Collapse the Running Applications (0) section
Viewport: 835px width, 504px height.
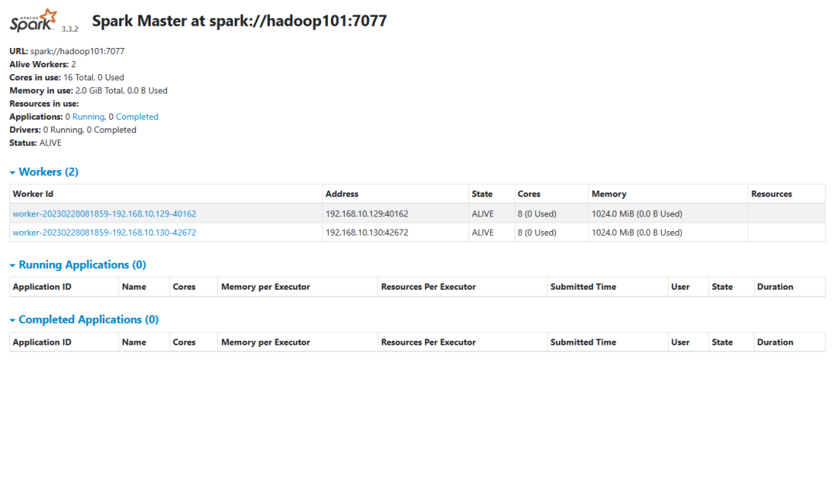pos(78,264)
